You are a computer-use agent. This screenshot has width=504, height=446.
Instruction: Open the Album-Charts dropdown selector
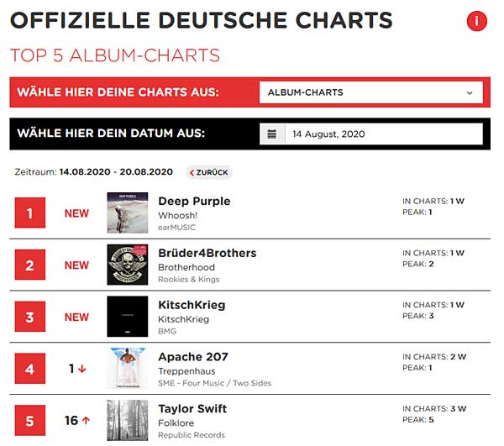(x=370, y=92)
